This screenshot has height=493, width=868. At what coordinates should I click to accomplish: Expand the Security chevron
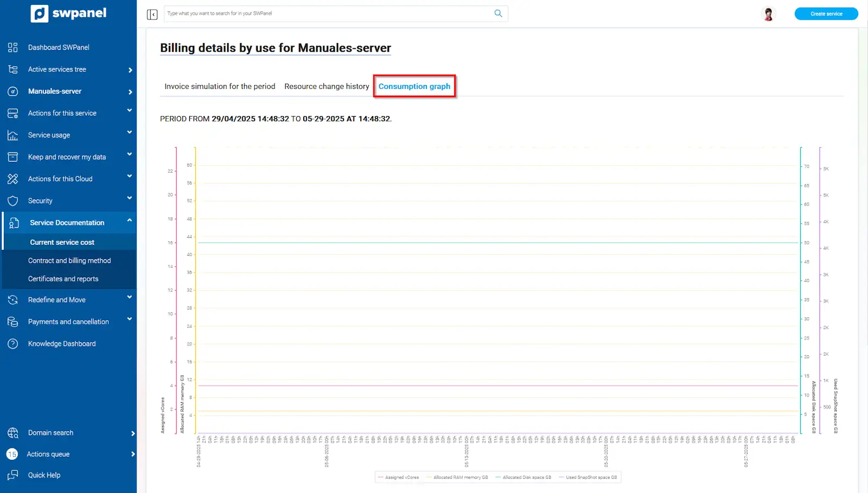point(130,198)
